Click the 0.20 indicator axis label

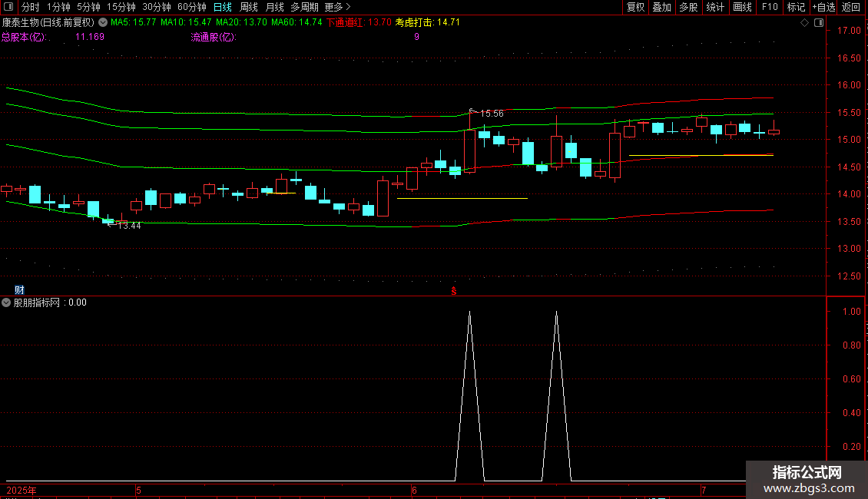(851, 447)
